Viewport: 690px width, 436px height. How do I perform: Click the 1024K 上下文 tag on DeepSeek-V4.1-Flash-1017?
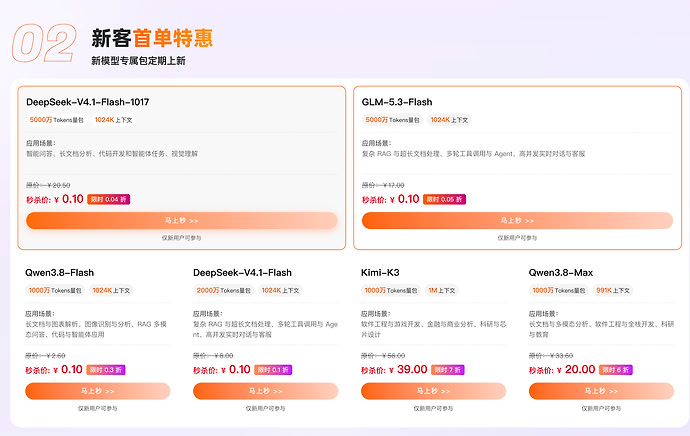[x=114, y=120]
